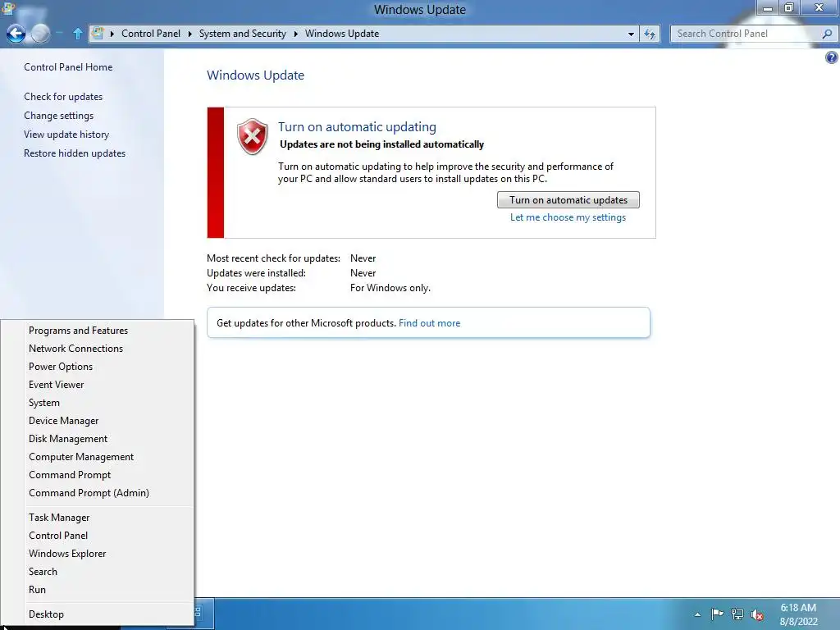Select Run from the quick menu
840x630 pixels.
point(37,590)
